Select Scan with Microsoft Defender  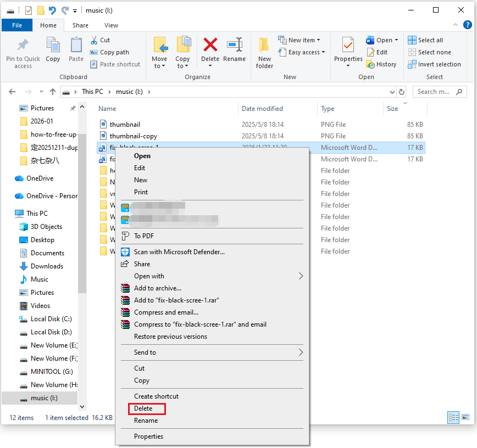click(x=179, y=252)
